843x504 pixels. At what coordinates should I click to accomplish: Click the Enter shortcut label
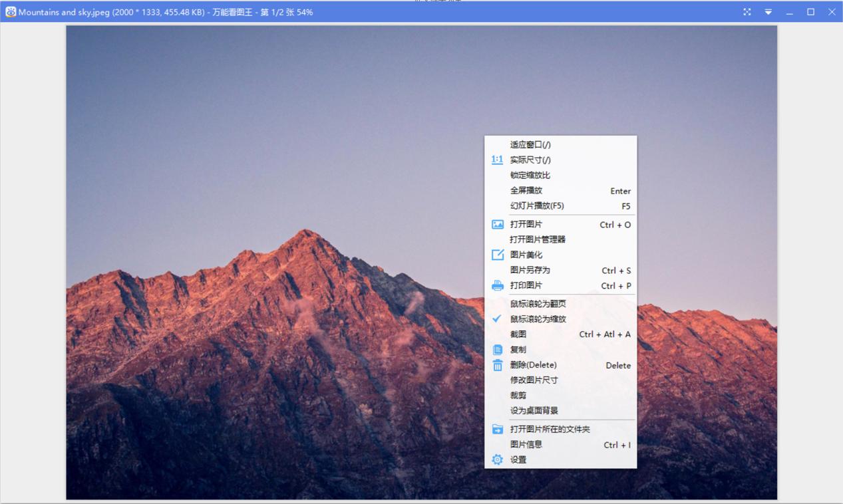(621, 191)
